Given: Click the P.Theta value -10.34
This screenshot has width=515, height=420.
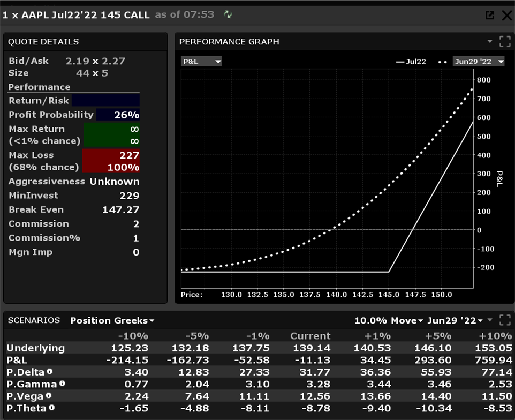Looking at the screenshot, I should point(434,408).
